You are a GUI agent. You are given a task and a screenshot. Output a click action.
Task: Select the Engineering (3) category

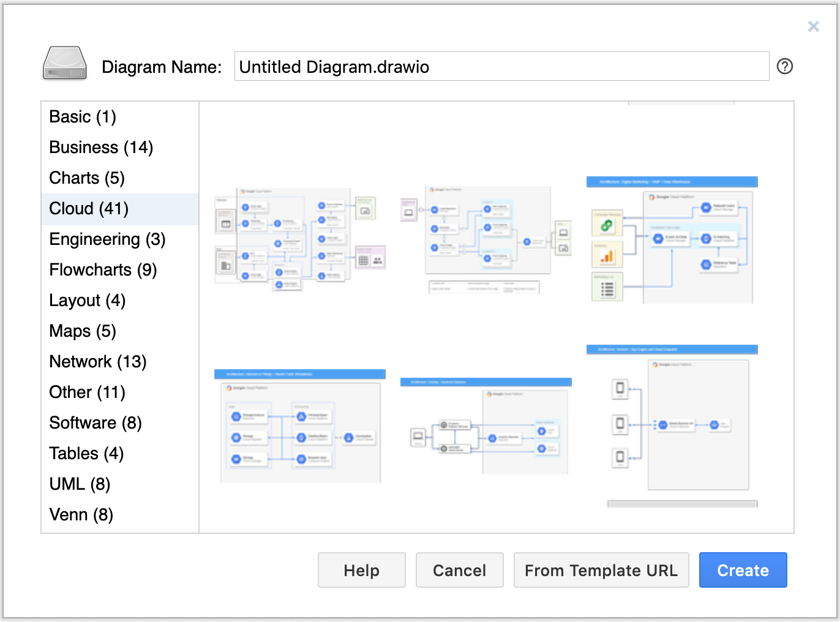click(120, 239)
